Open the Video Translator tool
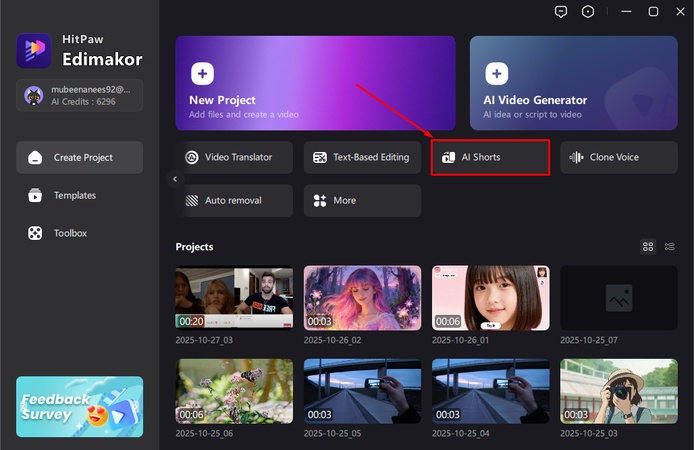Screen dimensions: 694x450 click(x=235, y=158)
